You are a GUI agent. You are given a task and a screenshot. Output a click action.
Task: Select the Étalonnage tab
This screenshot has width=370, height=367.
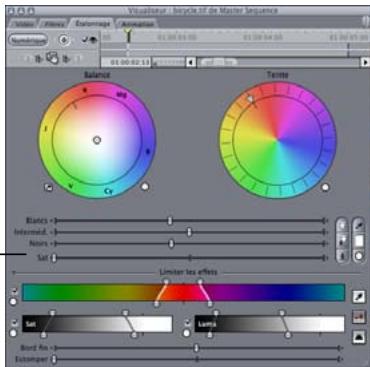click(x=93, y=24)
